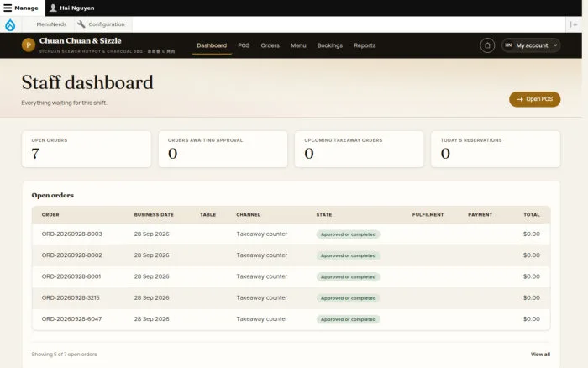Open the Reports nav tab
Viewport: 588px width, 368px height.
point(365,45)
